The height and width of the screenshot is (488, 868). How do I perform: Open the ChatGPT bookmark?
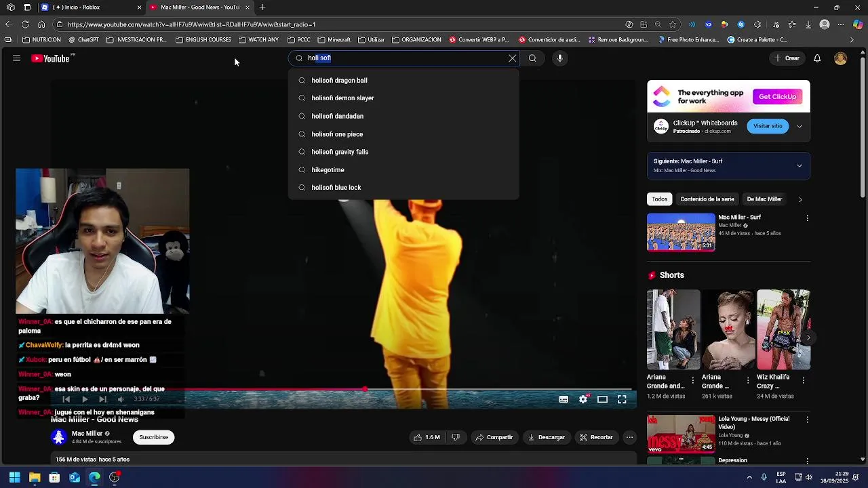[83, 40]
